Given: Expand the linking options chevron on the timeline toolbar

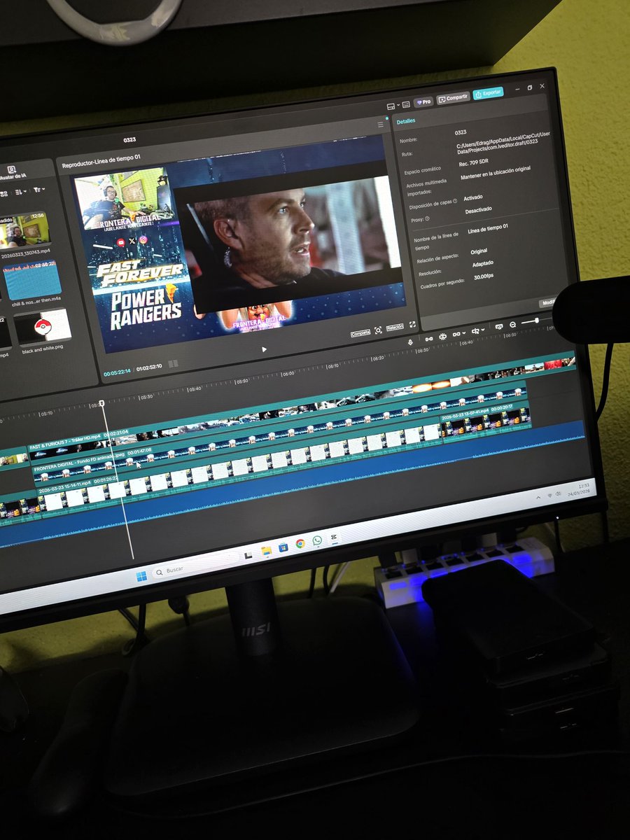Looking at the screenshot, I should pyautogui.click(x=465, y=332).
